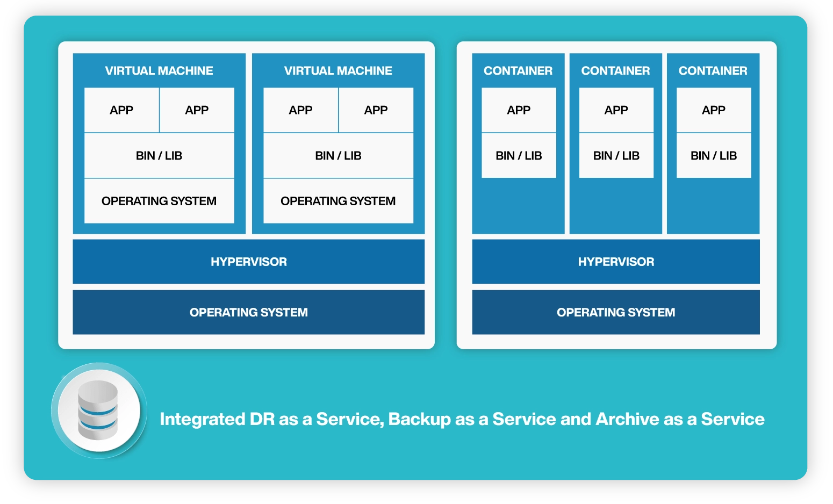833x504 pixels.
Task: Click the third Container heading
Action: 713,71
